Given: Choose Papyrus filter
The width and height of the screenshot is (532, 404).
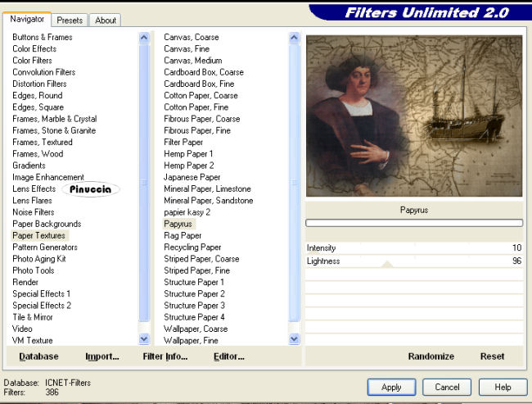Looking at the screenshot, I should 178,224.
